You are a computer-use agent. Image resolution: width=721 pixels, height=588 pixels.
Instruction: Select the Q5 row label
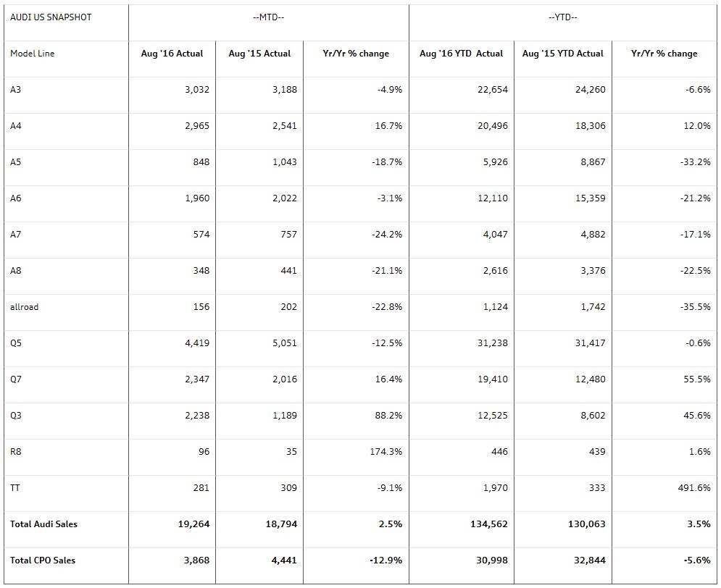17,343
